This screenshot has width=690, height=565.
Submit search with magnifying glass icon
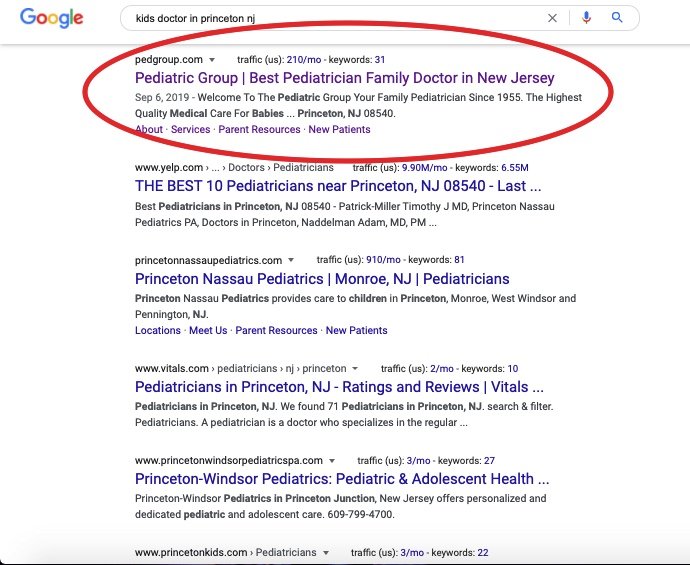617,18
